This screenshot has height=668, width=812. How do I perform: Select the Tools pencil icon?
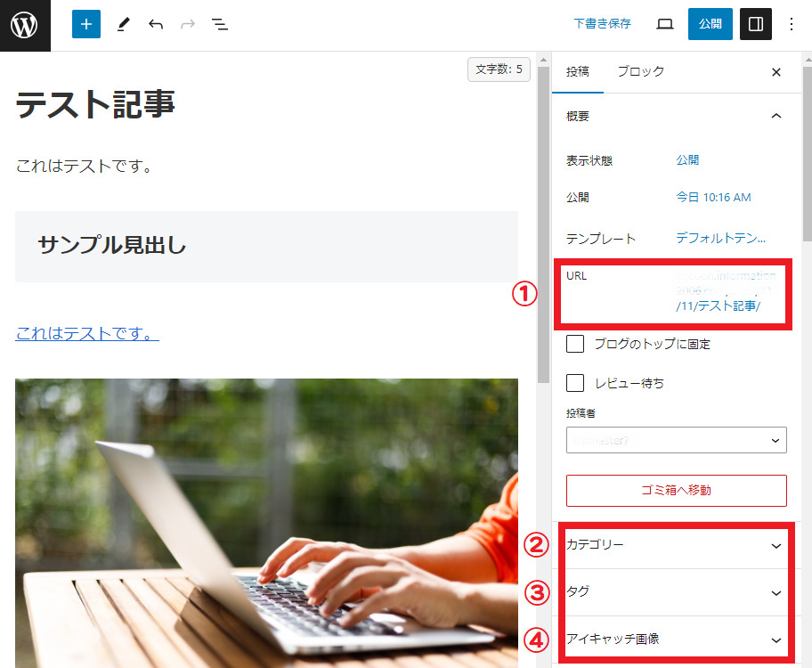[123, 24]
